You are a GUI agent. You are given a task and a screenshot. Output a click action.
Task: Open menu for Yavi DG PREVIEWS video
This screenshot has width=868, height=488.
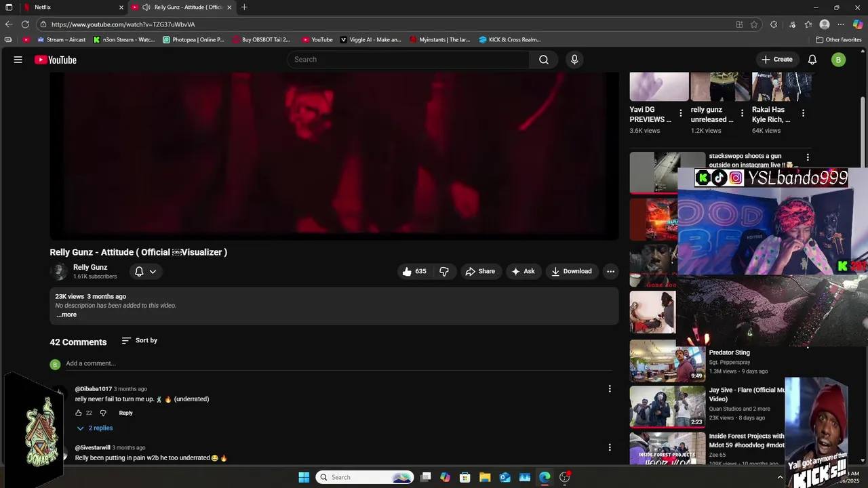coord(681,113)
